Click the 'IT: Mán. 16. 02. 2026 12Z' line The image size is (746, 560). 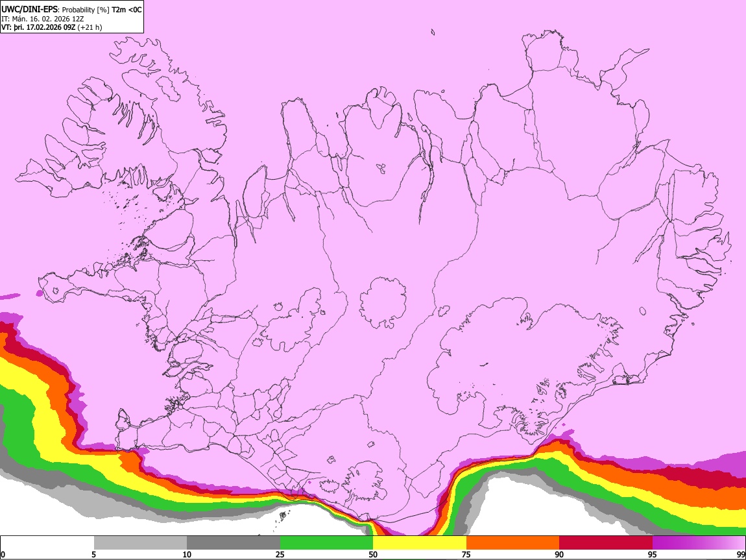43,19
